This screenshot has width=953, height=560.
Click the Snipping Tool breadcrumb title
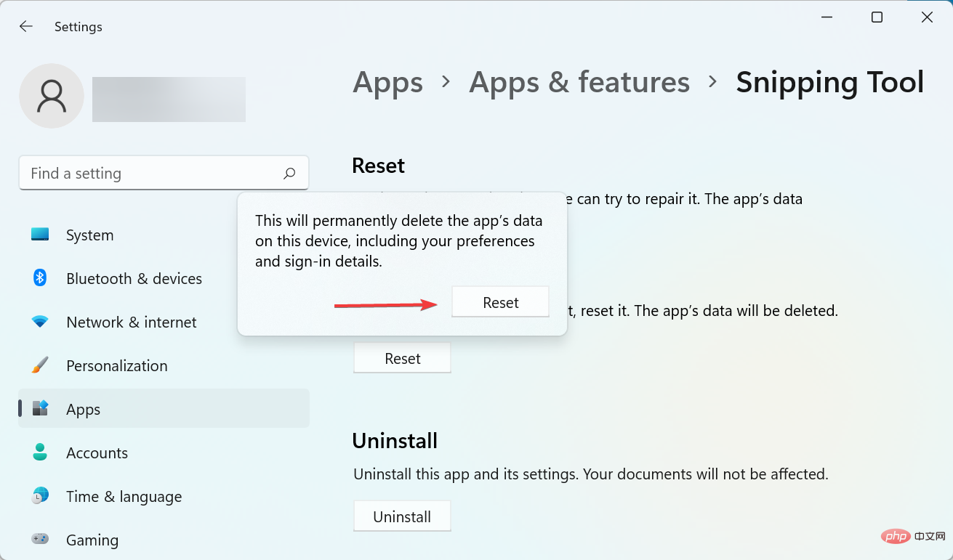coord(830,83)
